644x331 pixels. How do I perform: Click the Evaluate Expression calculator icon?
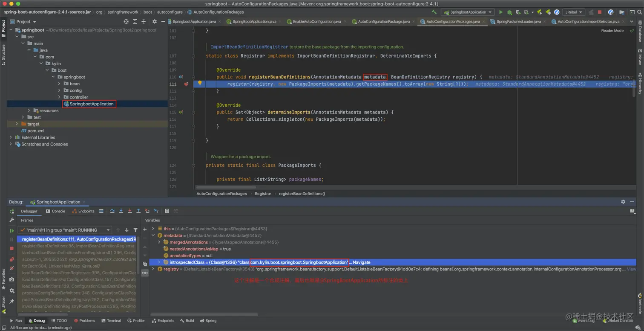pos(167,211)
